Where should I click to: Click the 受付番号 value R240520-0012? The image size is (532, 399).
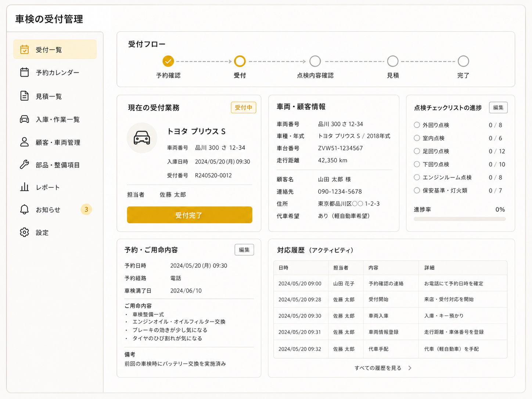[x=213, y=175]
